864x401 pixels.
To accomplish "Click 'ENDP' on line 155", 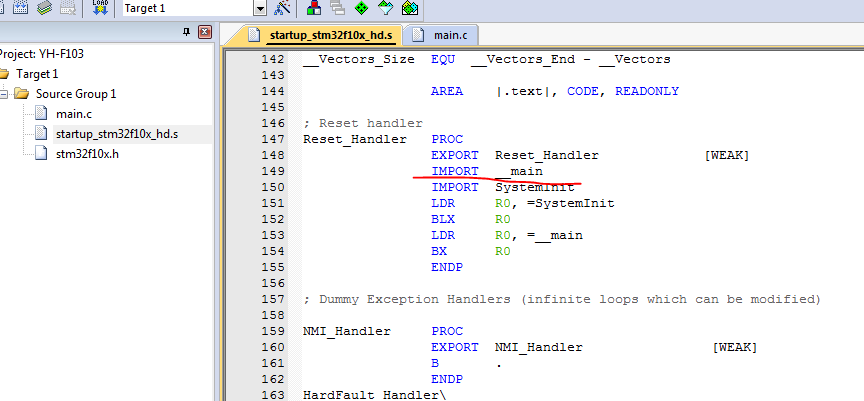I will (447, 267).
